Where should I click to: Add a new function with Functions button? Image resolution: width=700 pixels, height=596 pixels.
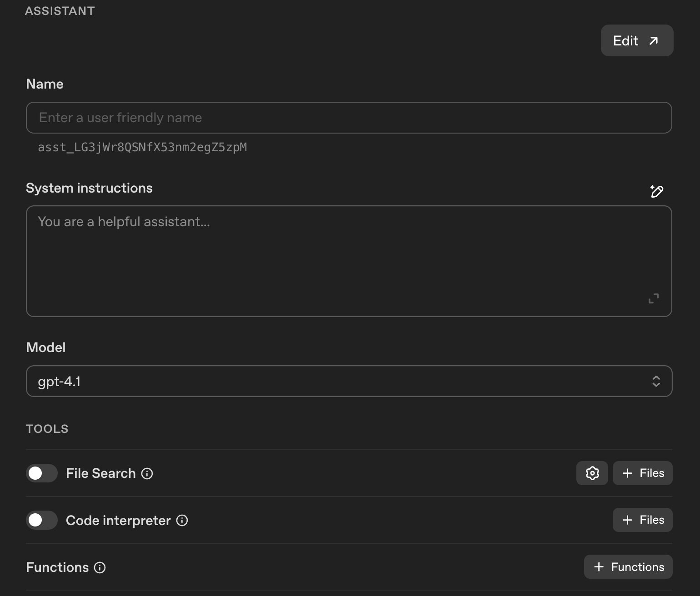[628, 567]
